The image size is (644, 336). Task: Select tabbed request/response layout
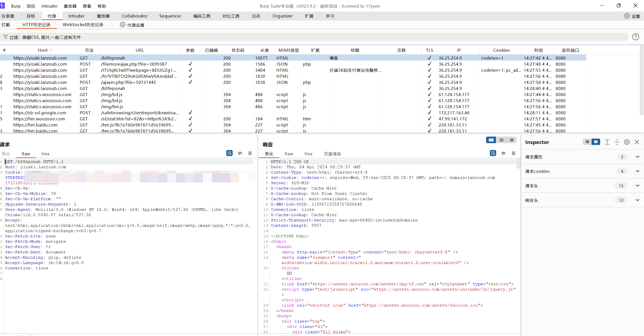512,140
